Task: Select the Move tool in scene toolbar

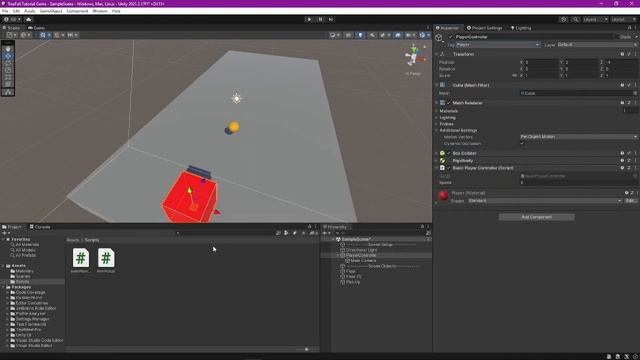Action: pos(8,56)
